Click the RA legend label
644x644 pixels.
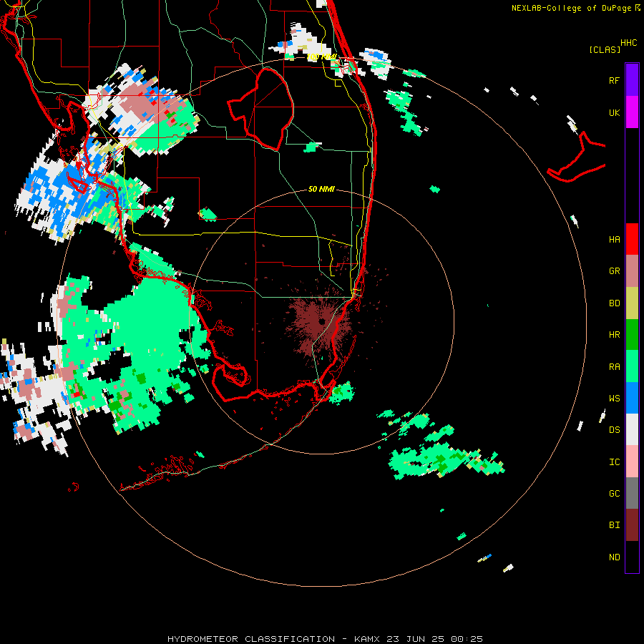point(614,367)
